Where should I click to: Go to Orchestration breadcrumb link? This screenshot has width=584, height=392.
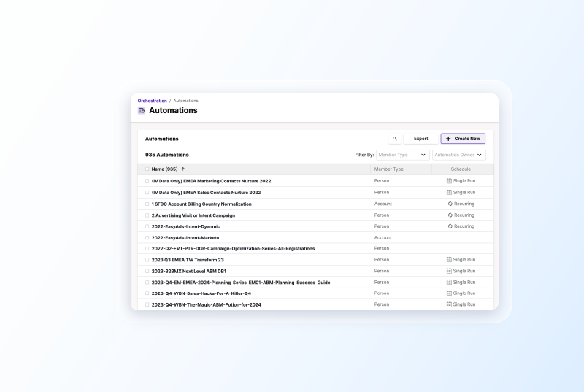(153, 101)
